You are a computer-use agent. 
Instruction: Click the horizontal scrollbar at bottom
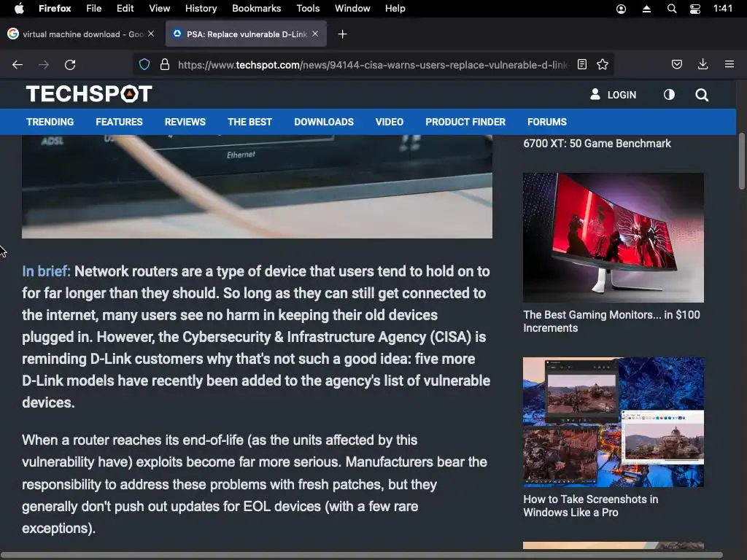pyautogui.click(x=362, y=555)
